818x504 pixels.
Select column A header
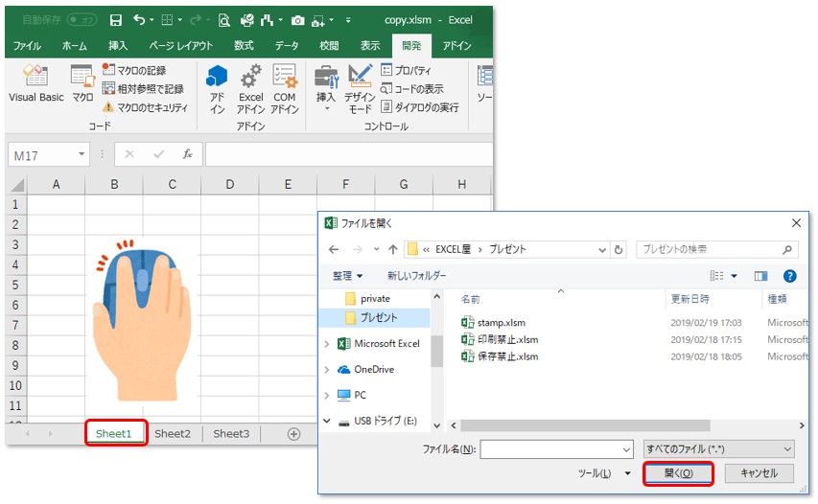pos(56,185)
